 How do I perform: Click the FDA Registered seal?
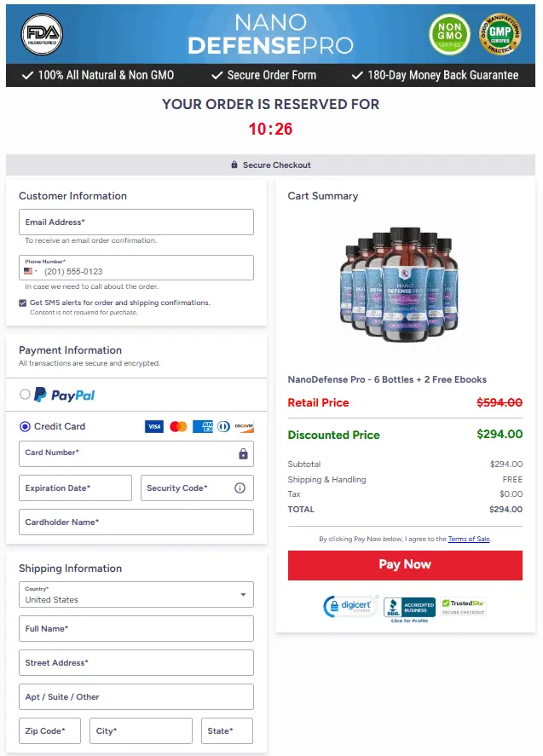pyautogui.click(x=42, y=34)
